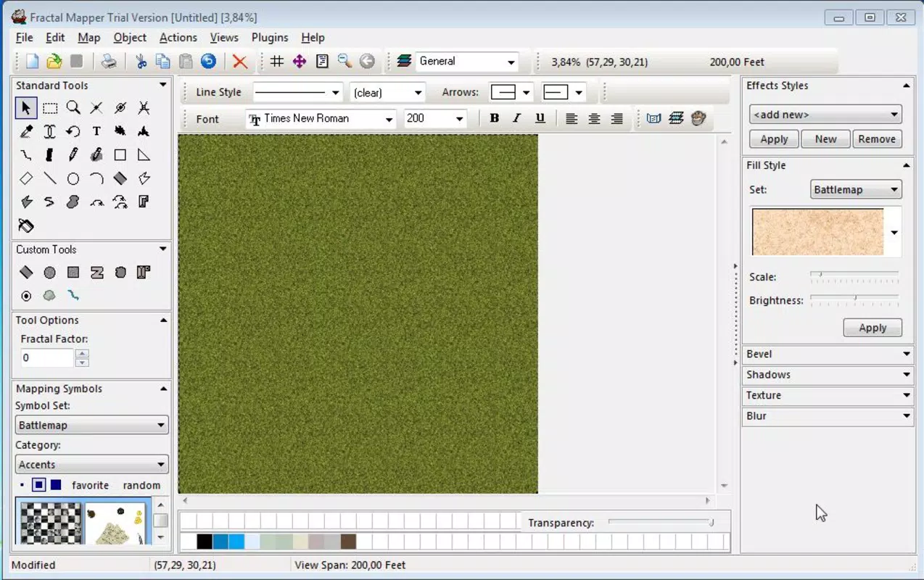Open the Category Accents dropdown
The height and width of the screenshot is (580, 924).
click(x=91, y=465)
